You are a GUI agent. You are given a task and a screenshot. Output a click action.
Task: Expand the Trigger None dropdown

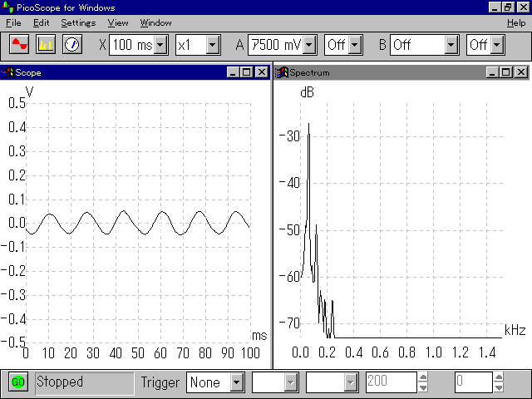coord(237,382)
